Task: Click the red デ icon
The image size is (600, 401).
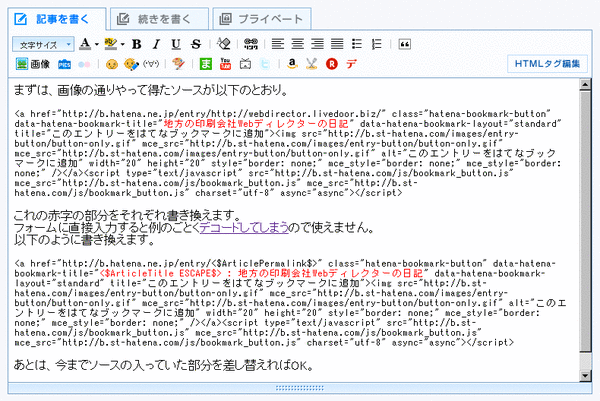Action: pyautogui.click(x=351, y=64)
